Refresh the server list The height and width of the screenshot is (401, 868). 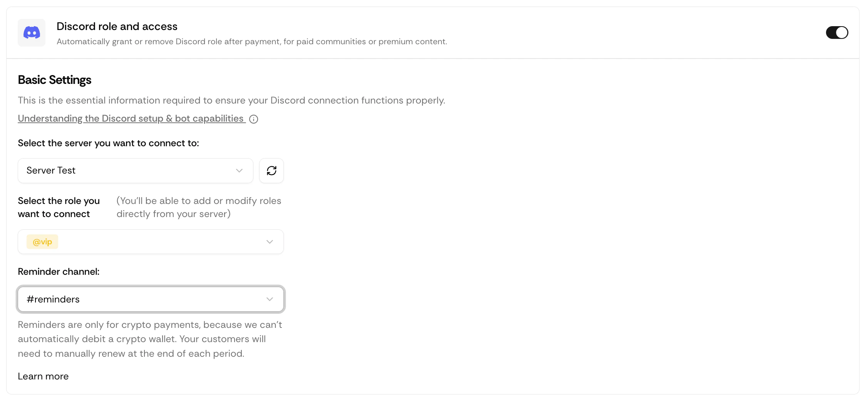271,170
